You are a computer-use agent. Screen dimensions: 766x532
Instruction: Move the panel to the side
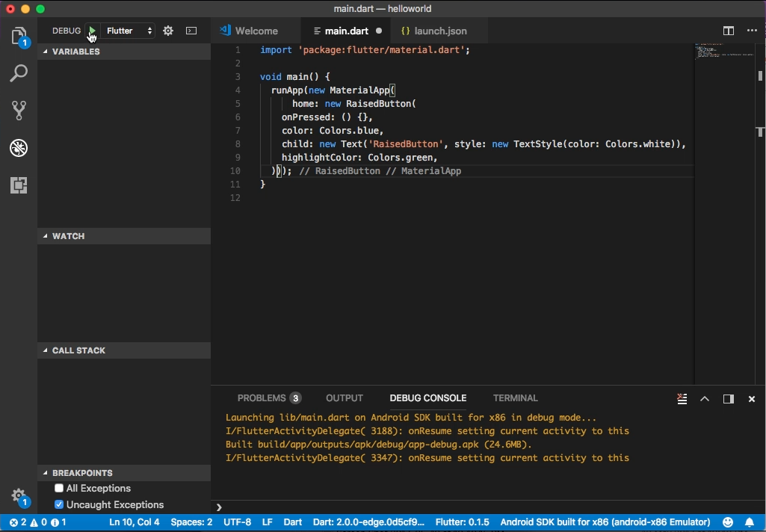click(x=729, y=399)
